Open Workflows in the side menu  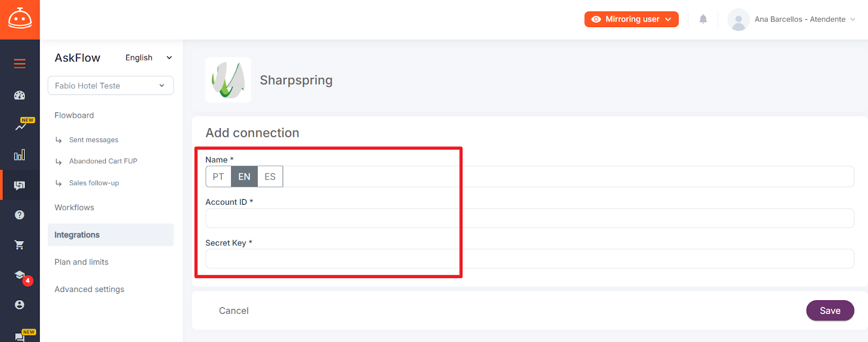[74, 207]
